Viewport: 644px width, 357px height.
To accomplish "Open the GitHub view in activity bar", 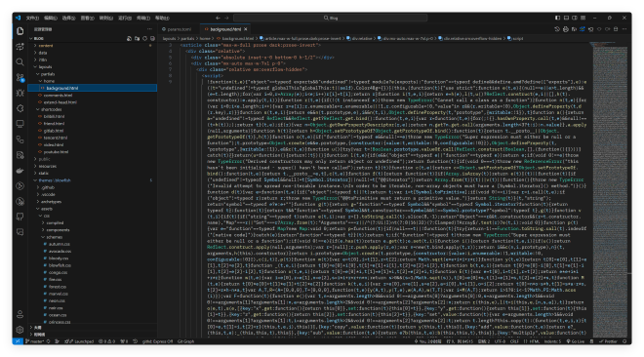I will point(20,217).
